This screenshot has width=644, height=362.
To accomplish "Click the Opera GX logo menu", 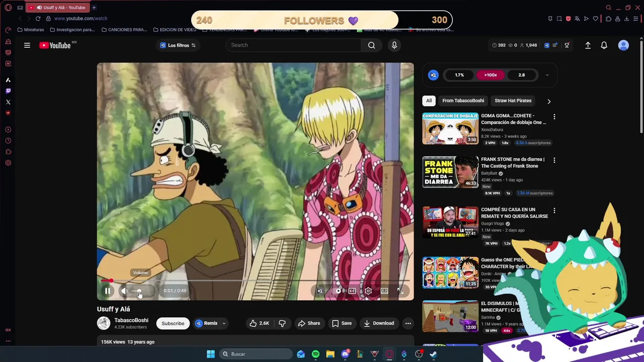I will click(8, 8).
